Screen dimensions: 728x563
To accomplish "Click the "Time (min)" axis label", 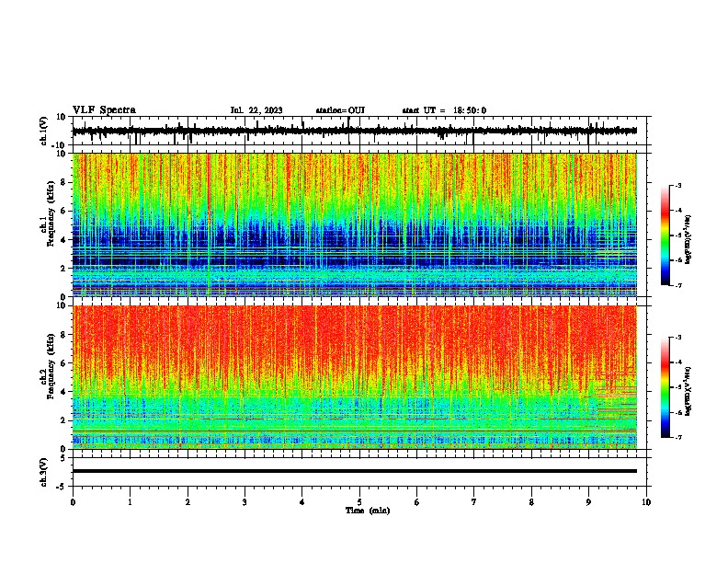I will [x=368, y=511].
